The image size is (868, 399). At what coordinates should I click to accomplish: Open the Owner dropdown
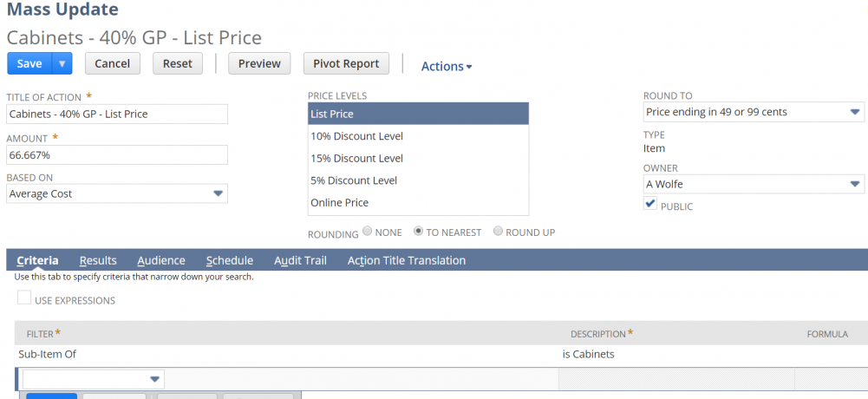753,184
